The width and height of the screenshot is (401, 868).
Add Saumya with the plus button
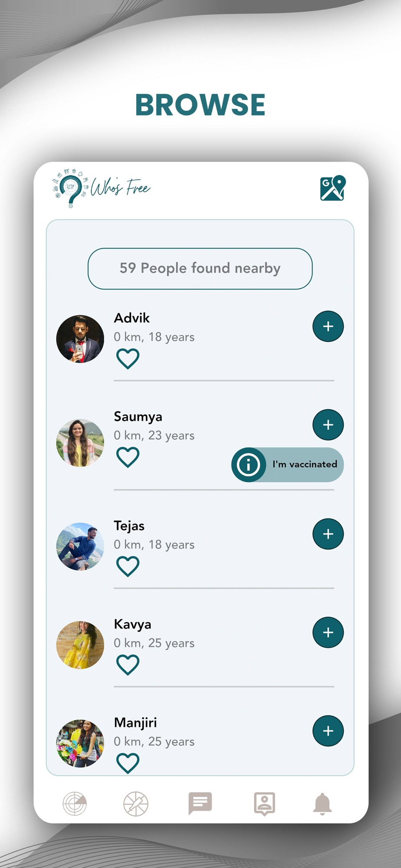328,425
